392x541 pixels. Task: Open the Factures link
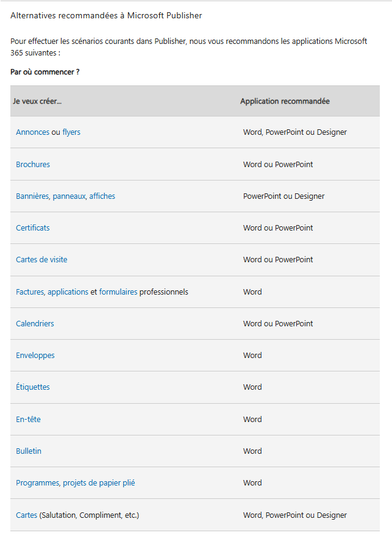(x=30, y=292)
